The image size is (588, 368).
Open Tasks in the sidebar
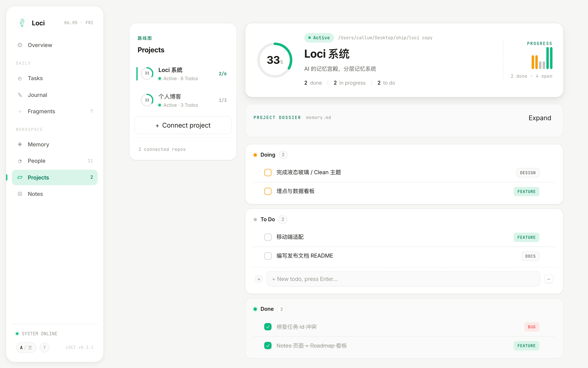click(55, 78)
